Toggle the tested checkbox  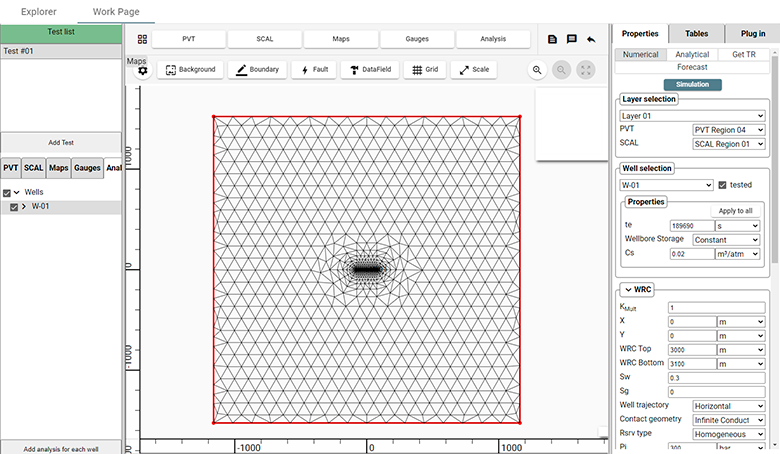722,185
